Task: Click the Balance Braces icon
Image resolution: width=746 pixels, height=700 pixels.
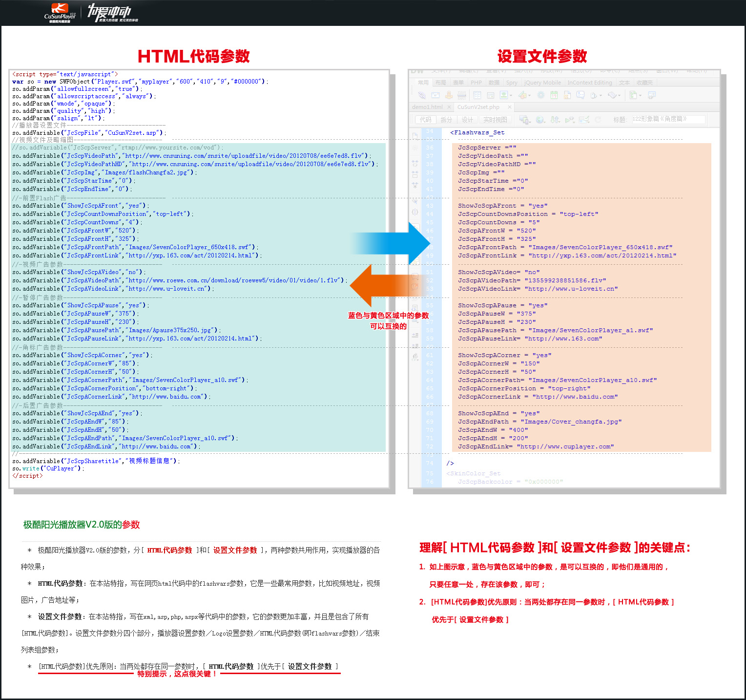Action: coord(415,212)
